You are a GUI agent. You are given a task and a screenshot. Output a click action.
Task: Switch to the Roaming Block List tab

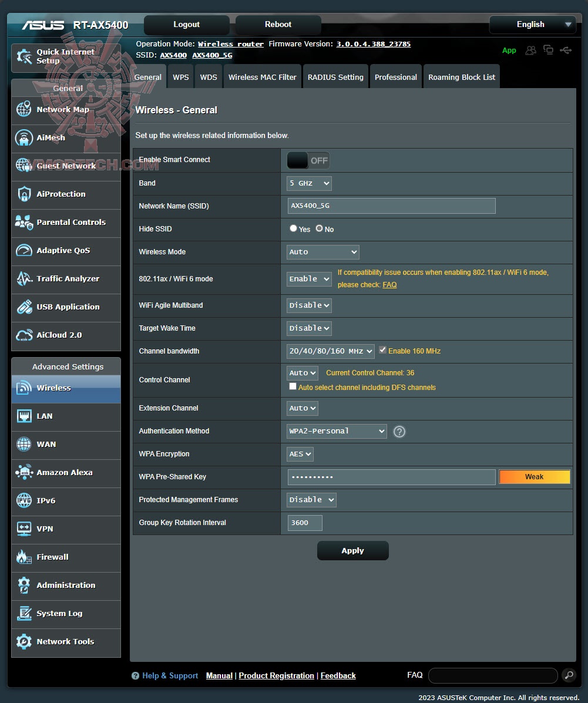(x=462, y=77)
